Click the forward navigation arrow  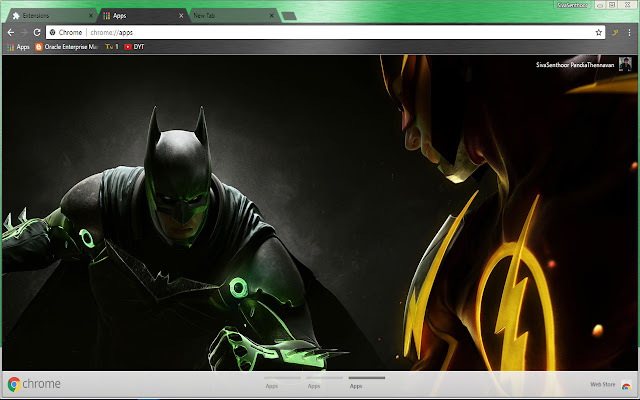point(24,32)
